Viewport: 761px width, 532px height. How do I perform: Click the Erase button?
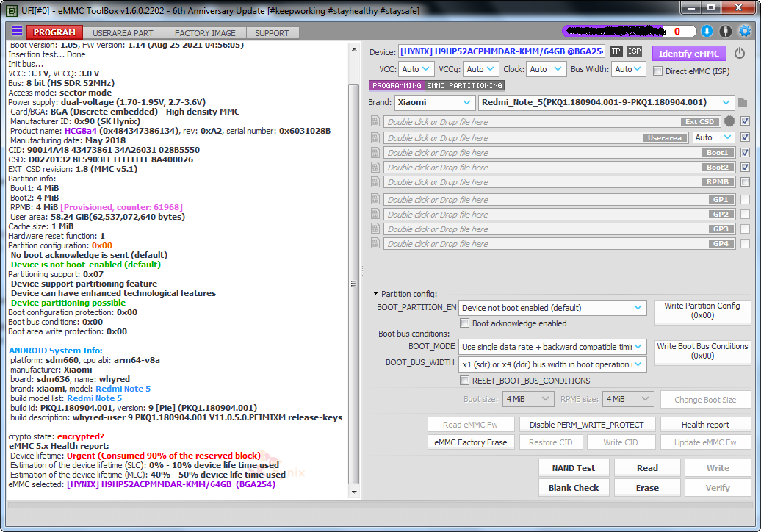pos(647,488)
